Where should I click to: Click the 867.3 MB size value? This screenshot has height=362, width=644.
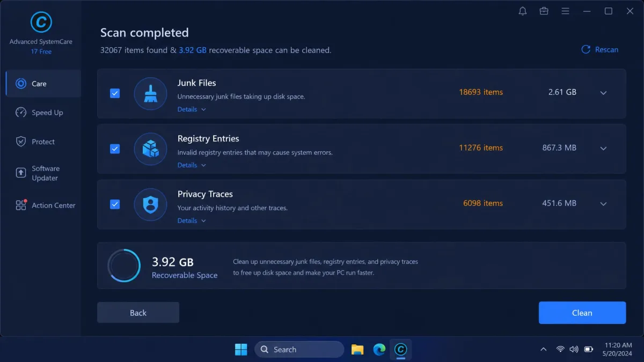click(559, 147)
